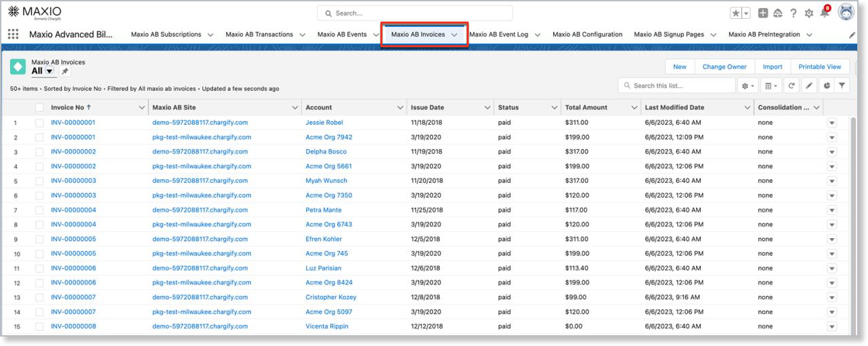
Task: Check the Acme Org 5661 row checkbox
Action: pos(39,166)
